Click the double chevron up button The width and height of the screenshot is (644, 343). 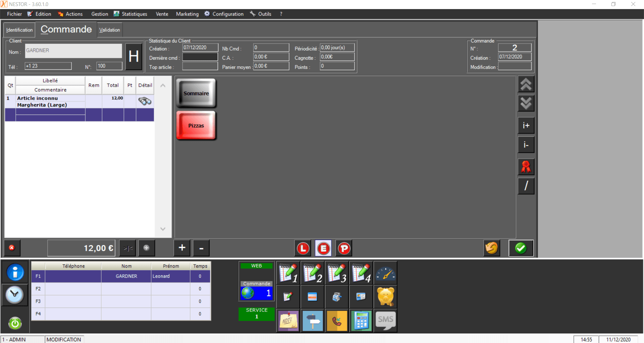526,84
